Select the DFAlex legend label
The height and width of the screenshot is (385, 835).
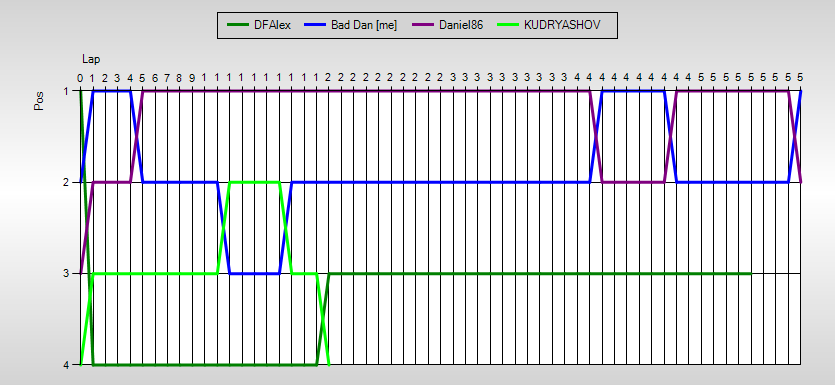(x=273, y=25)
